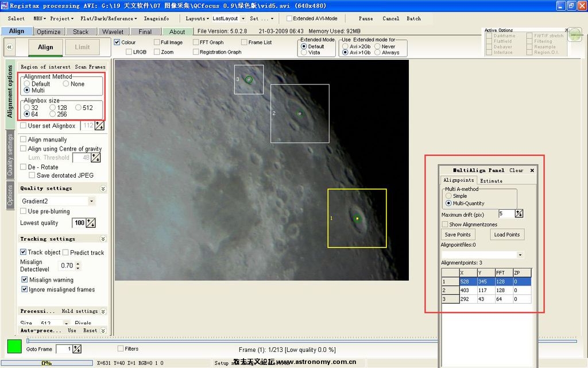This screenshot has width=588, height=368.
Task: Close the Active Options panel
Action: (x=567, y=30)
